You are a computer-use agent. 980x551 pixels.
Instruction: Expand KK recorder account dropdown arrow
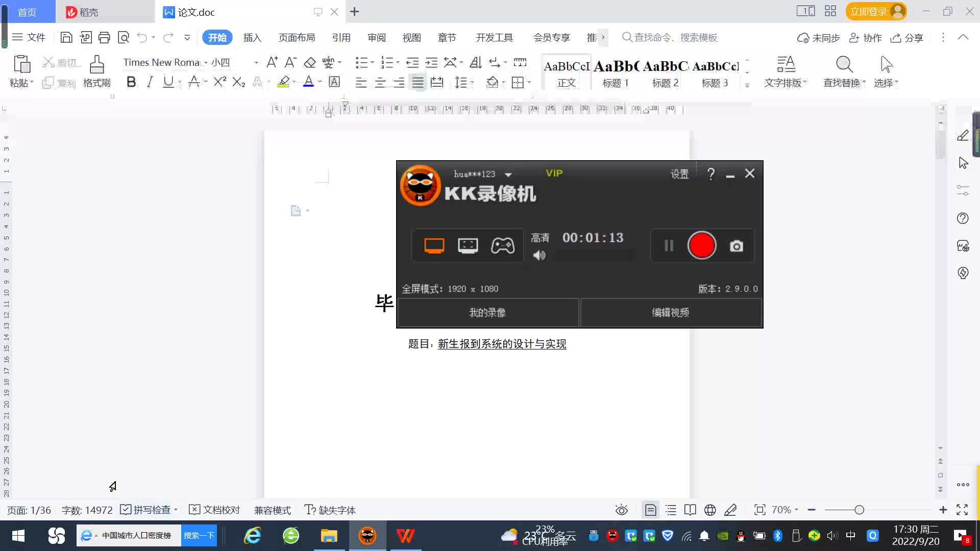(508, 174)
